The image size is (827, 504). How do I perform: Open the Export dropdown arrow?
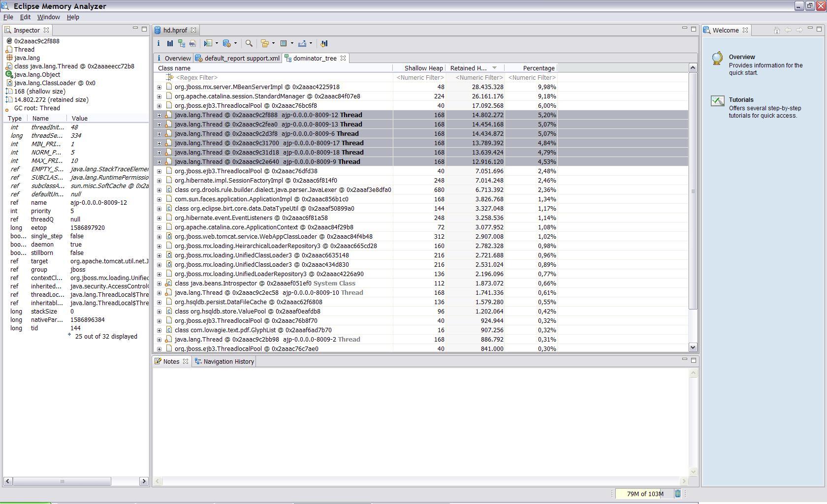[311, 43]
